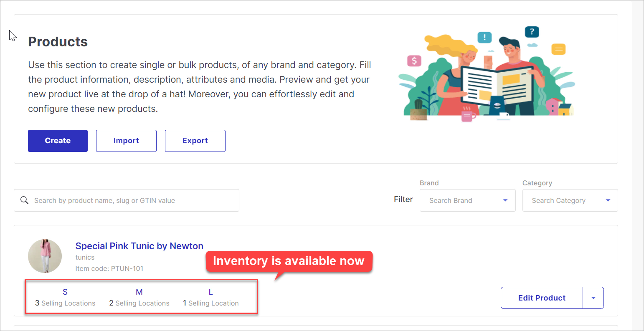Screen dimensions: 644x331
Task: Select size L variant
Action: click(211, 292)
